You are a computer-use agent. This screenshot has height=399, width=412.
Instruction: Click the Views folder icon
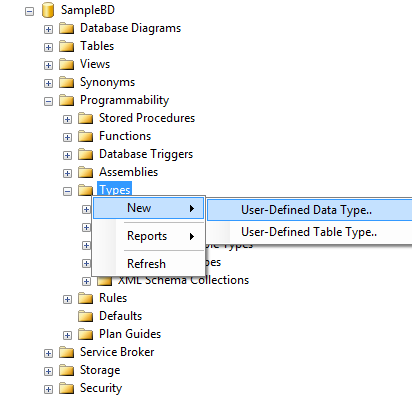point(66,64)
